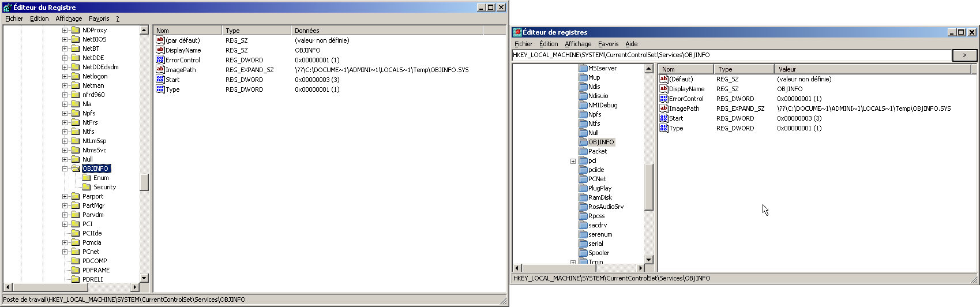Click the DisplayName icon in right window
This screenshot has width=980, height=307.
[664, 89]
